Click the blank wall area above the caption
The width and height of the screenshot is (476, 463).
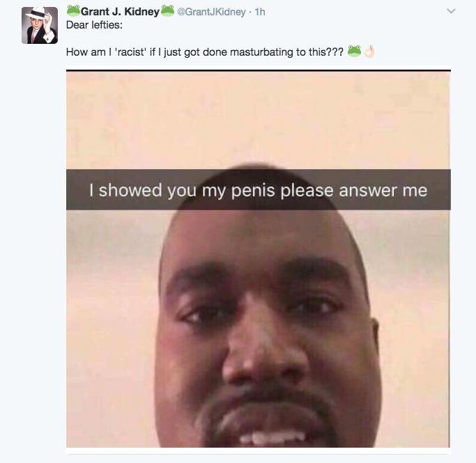point(259,118)
